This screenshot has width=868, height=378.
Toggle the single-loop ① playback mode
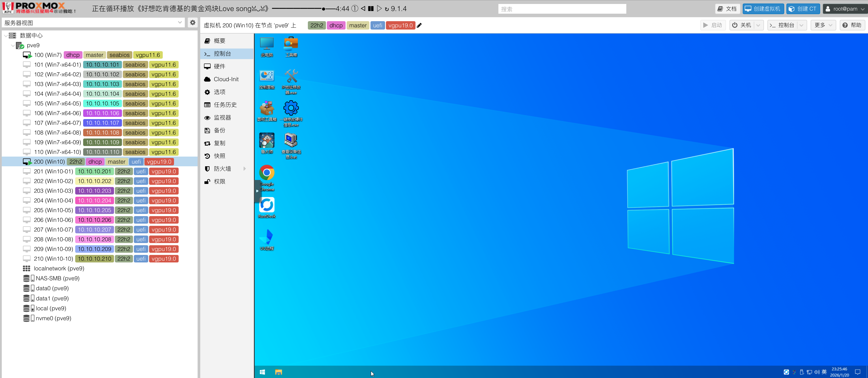[354, 9]
